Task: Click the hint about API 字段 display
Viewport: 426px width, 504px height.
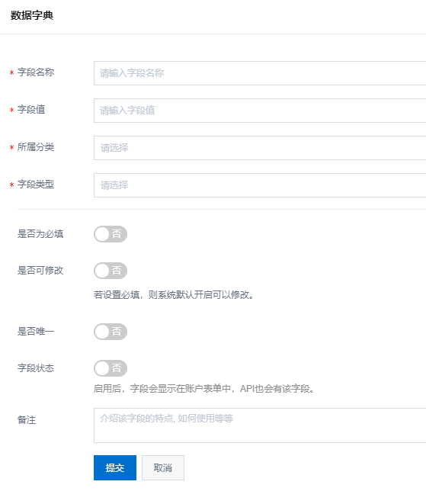Action: (x=204, y=389)
